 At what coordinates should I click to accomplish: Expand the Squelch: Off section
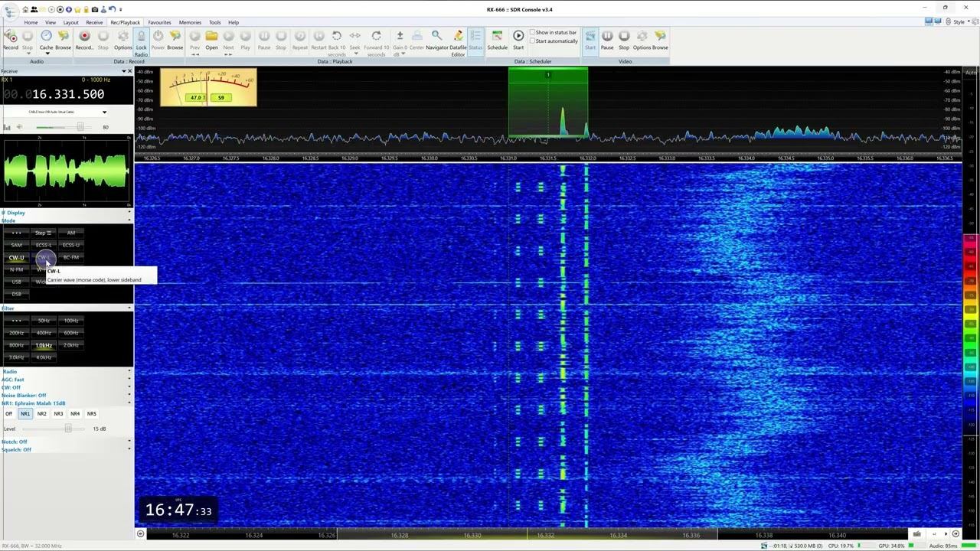pyautogui.click(x=65, y=450)
